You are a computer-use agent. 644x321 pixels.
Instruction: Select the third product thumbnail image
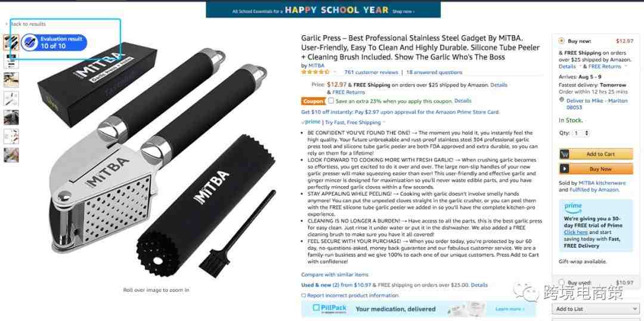[11, 80]
